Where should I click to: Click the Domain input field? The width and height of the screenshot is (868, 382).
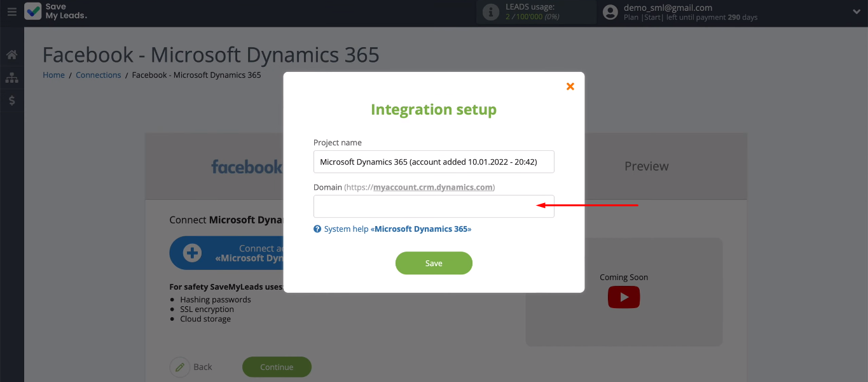tap(434, 206)
